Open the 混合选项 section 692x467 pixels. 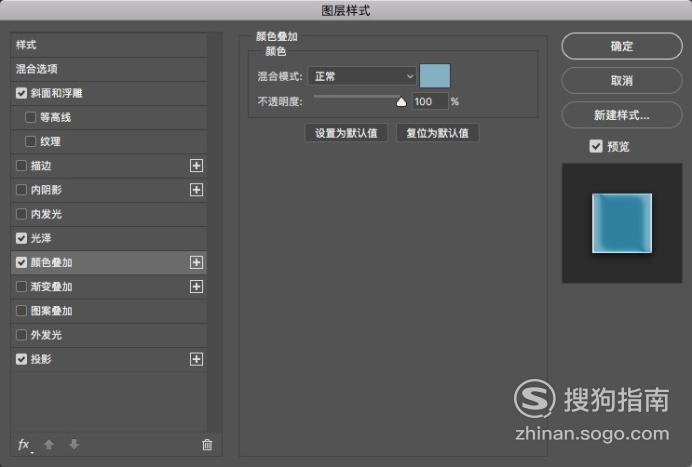109,69
